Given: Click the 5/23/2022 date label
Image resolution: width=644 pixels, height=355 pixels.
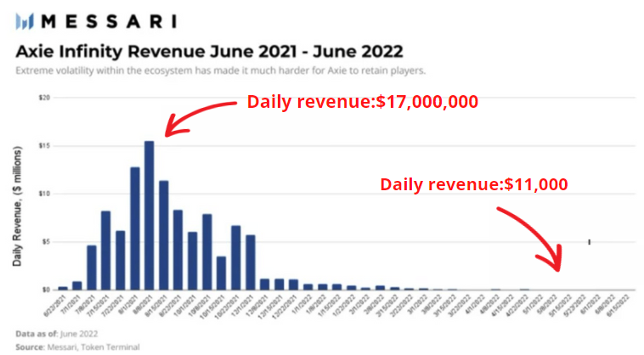Looking at the screenshot, I should (x=575, y=305).
